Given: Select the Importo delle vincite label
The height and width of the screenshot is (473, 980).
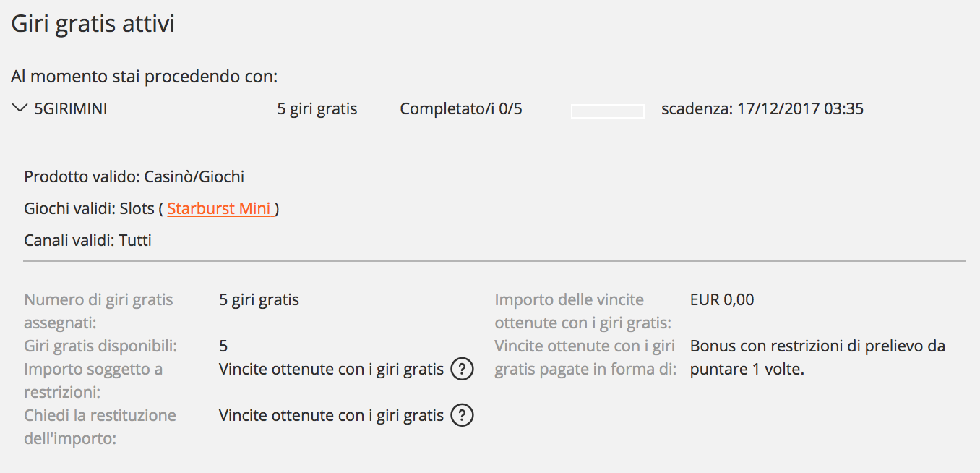Looking at the screenshot, I should coord(583,311).
